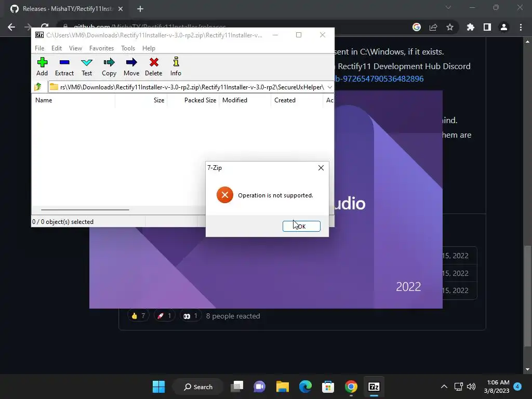Click the thumbs up reaction with 7
The image size is (532, 399).
click(138, 316)
